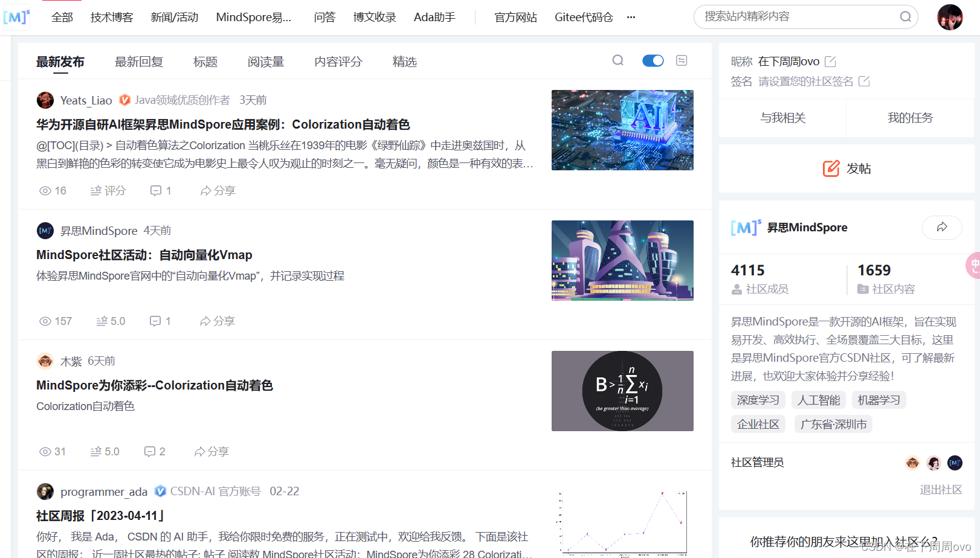Open the 问答 navigation item
980x558 pixels.
tap(324, 18)
